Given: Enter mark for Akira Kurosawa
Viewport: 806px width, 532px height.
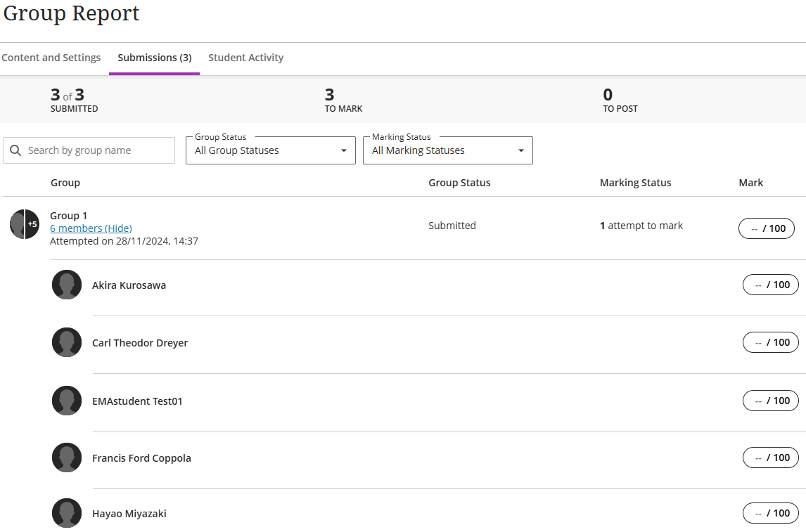Looking at the screenshot, I should coord(770,285).
